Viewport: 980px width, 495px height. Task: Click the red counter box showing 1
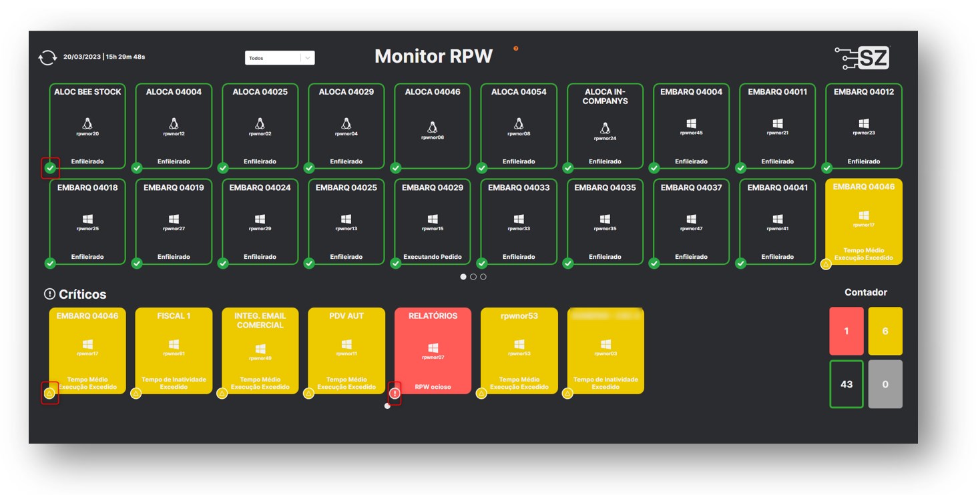pyautogui.click(x=846, y=331)
